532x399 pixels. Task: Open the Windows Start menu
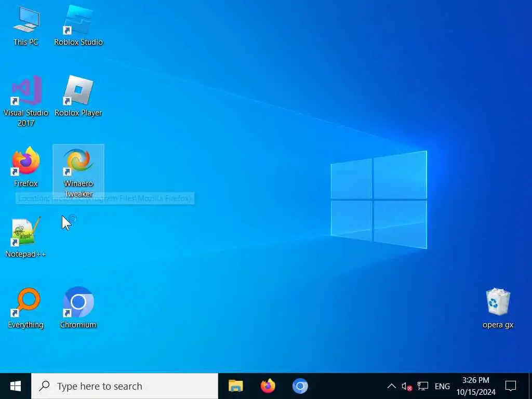16,386
